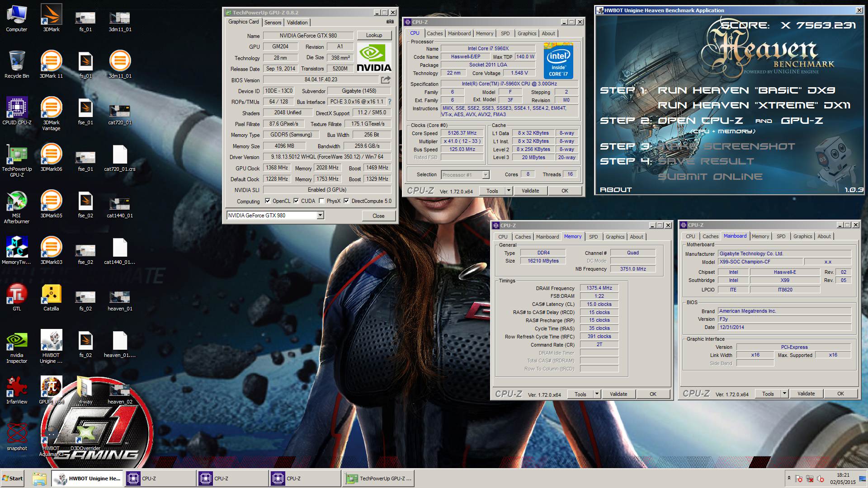The width and height of the screenshot is (868, 488).
Task: Run Heaven BASIC DX9 step
Action: (746, 90)
